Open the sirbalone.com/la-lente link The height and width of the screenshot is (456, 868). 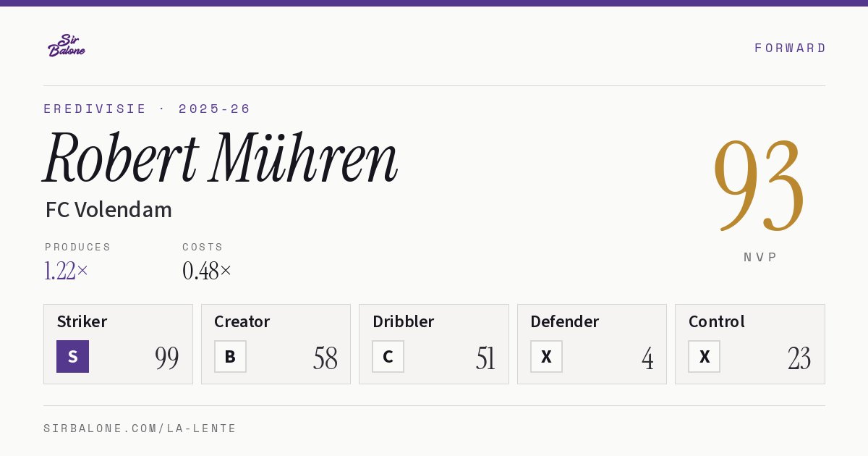[x=140, y=428]
